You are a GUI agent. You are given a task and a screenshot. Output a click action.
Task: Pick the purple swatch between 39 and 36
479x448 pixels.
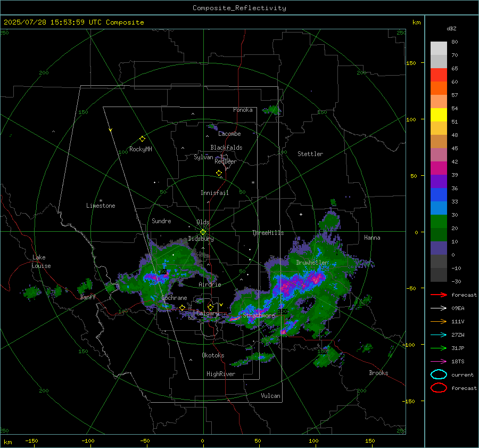pyautogui.click(x=439, y=182)
